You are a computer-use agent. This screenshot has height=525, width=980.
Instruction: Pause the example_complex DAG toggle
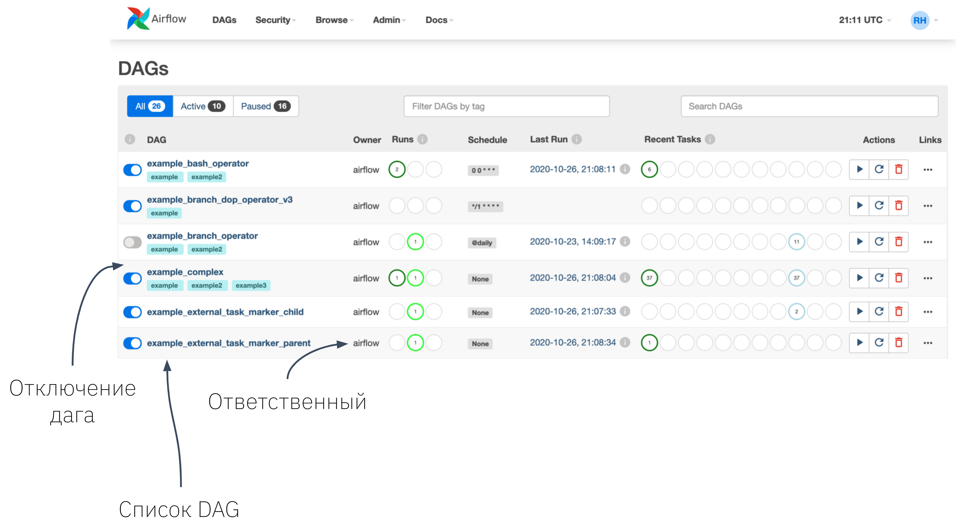click(132, 278)
